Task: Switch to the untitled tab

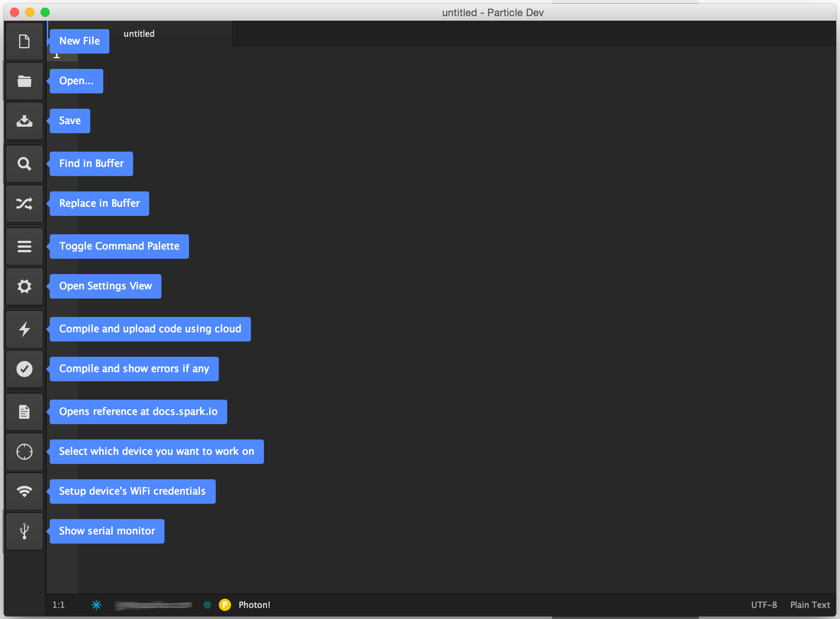Action: tap(139, 34)
